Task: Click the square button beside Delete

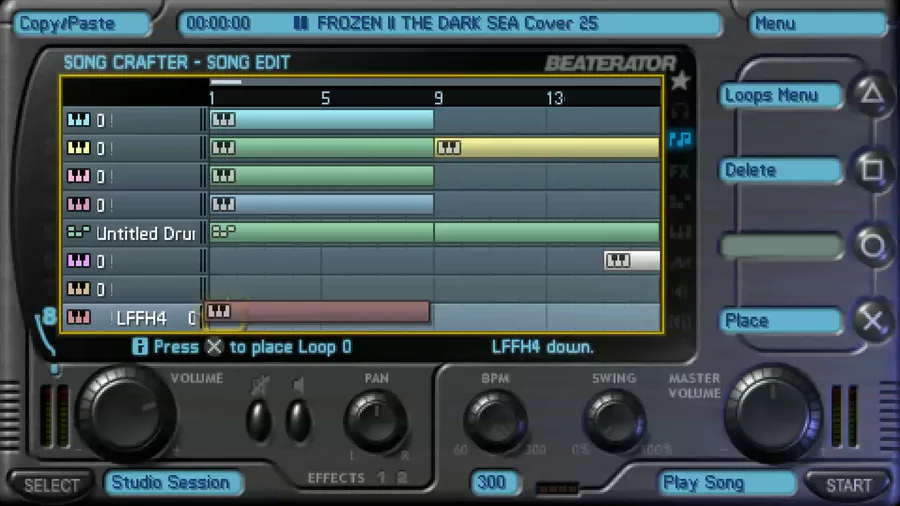Action: 872,170
